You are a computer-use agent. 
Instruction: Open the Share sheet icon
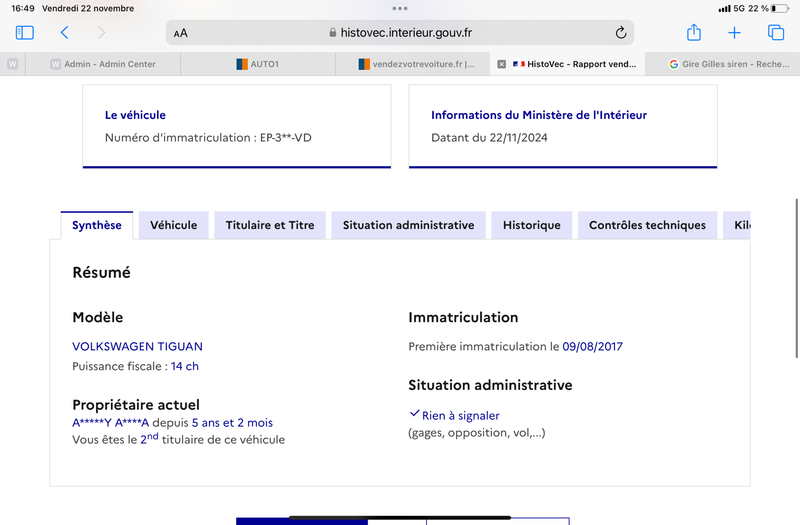click(x=693, y=32)
